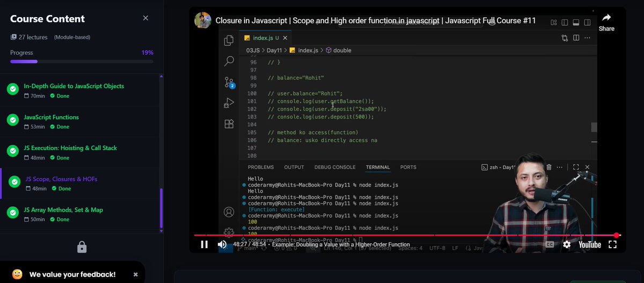Open editor more actions ellipsis
644x283 pixels.
[x=588, y=38]
